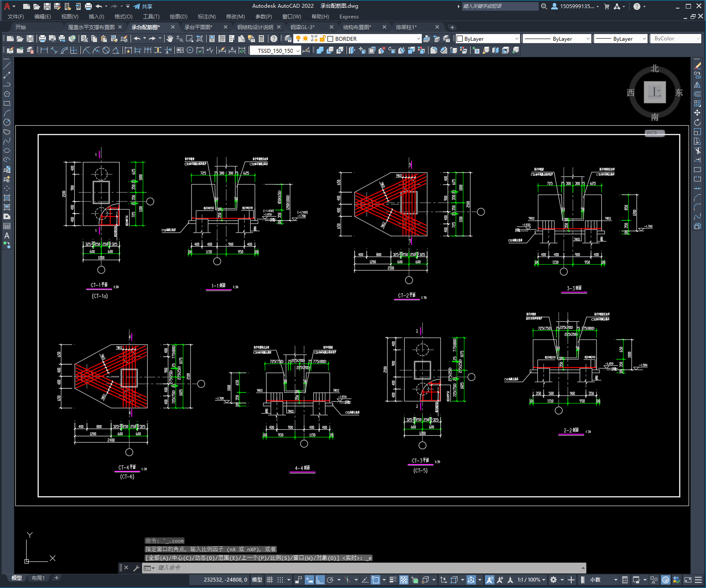
Task: Click the Zoom Window toolbar icon
Action: click(190, 39)
